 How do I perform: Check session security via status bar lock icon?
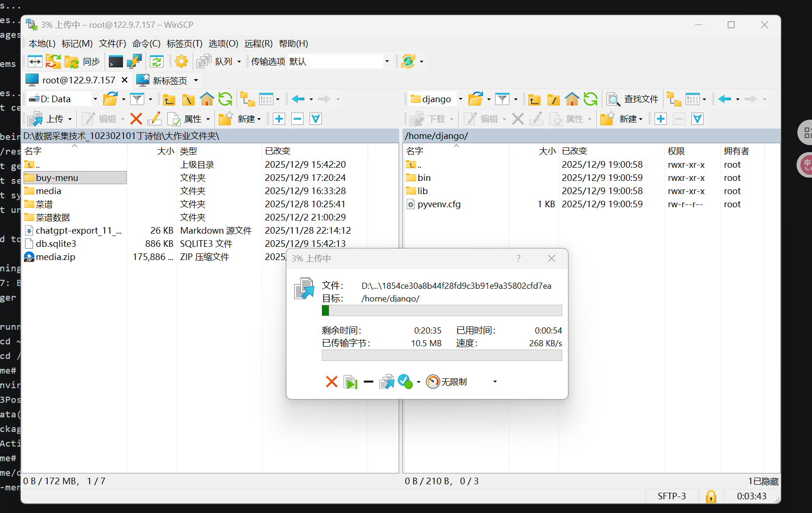click(711, 496)
